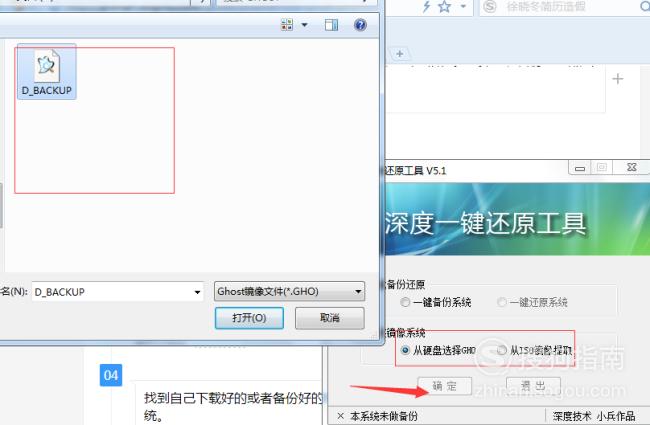The width and height of the screenshot is (650, 425).
Task: Click the 本系统未做备份 status text
Action: click(384, 416)
